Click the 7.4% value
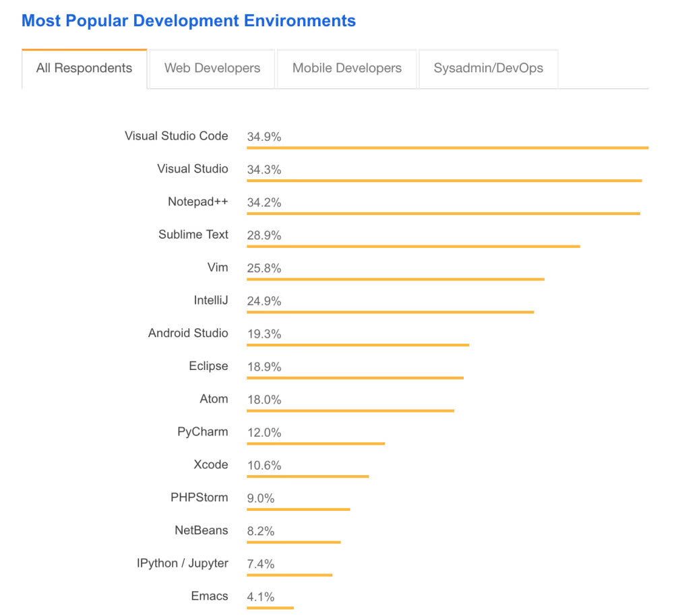This screenshot has width=674, height=616. pyautogui.click(x=260, y=564)
